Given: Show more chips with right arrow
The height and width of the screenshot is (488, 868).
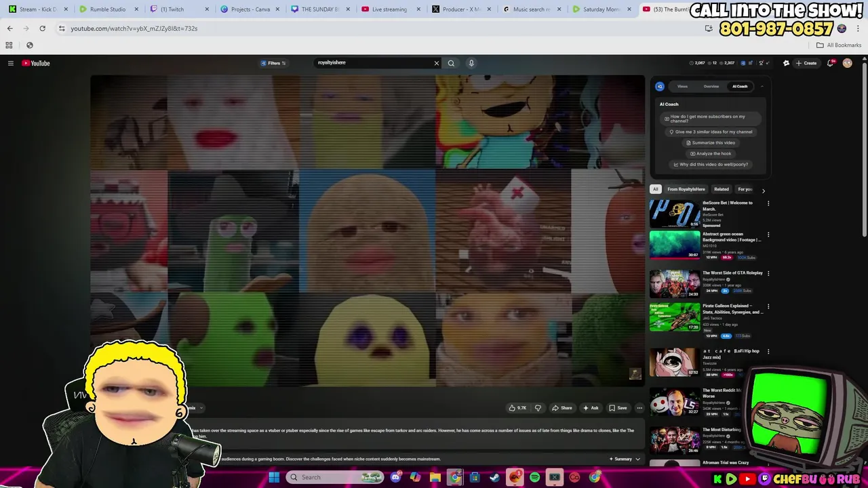Looking at the screenshot, I should tap(764, 190).
